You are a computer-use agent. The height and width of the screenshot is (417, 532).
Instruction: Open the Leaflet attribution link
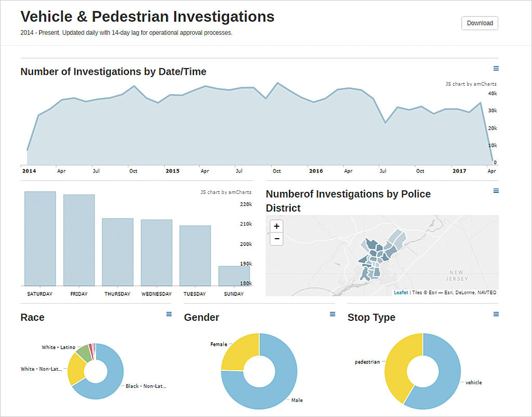pos(401,293)
